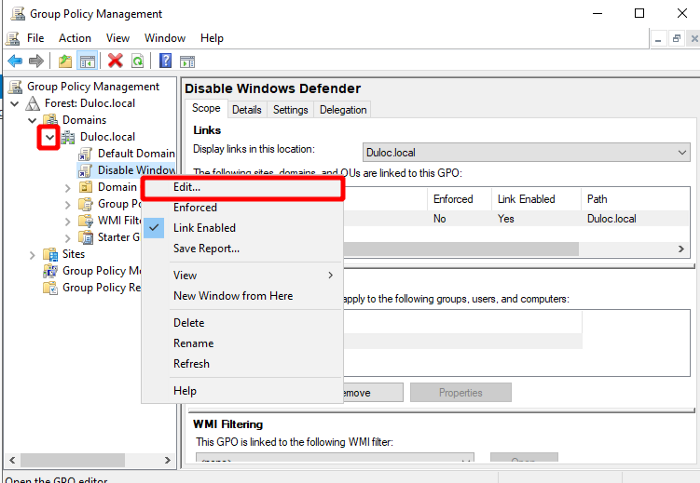Click the tree pane scrollbar left arrow
The width and height of the screenshot is (700, 483).
[x=12, y=460]
